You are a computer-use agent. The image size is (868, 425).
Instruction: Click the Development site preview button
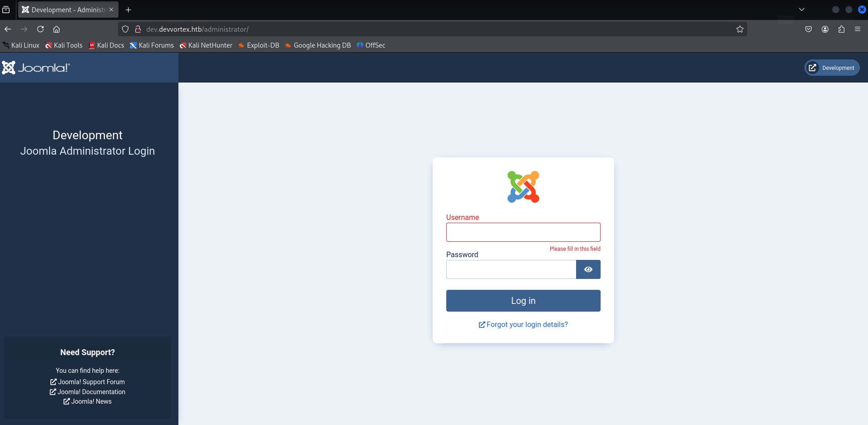point(832,68)
